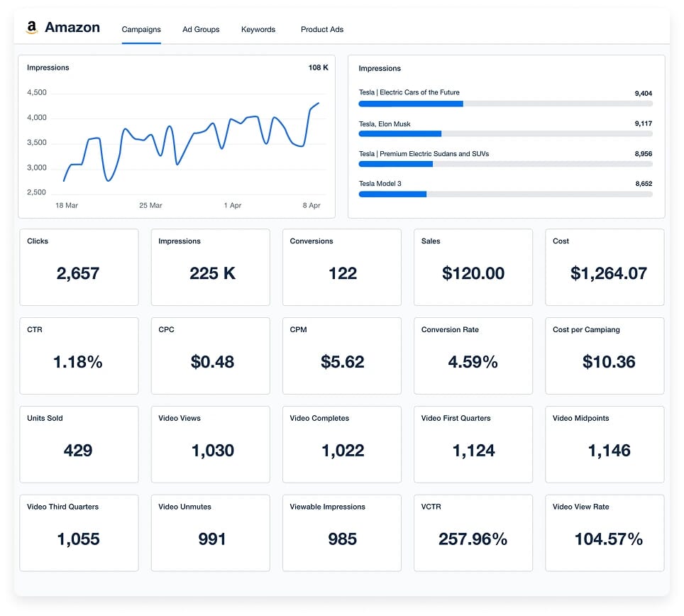The height and width of the screenshot is (616, 684).
Task: Select the 108 K total on Impressions chart
Action: pos(318,67)
